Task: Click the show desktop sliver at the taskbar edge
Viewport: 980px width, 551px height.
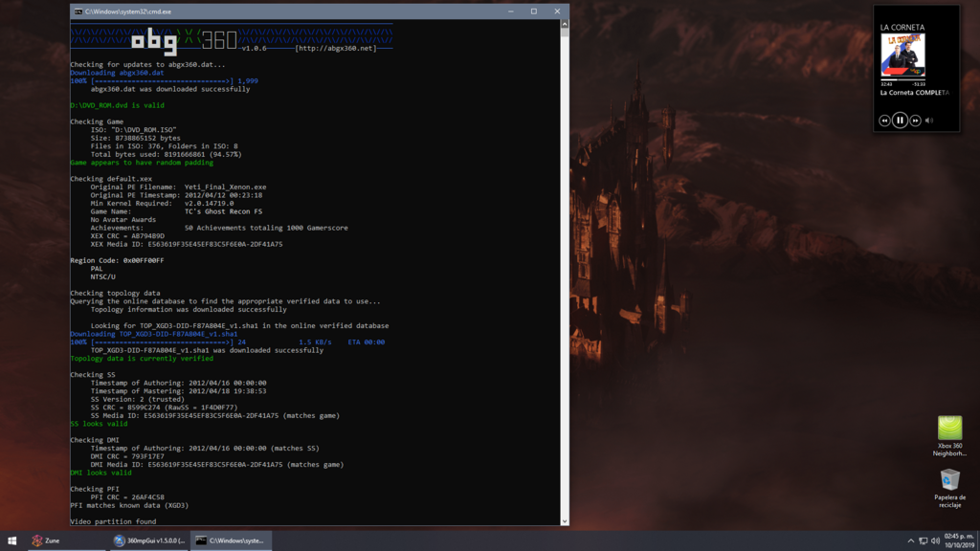Action: click(978, 540)
